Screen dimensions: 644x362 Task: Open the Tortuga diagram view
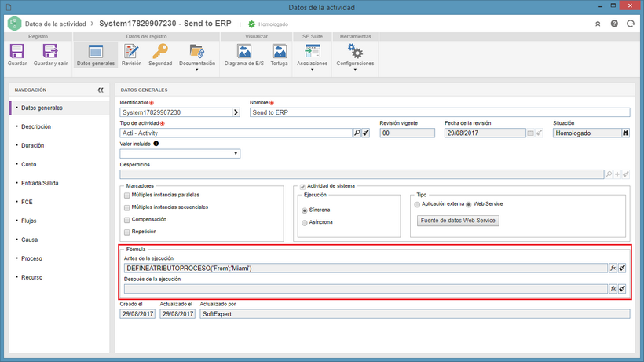280,52
